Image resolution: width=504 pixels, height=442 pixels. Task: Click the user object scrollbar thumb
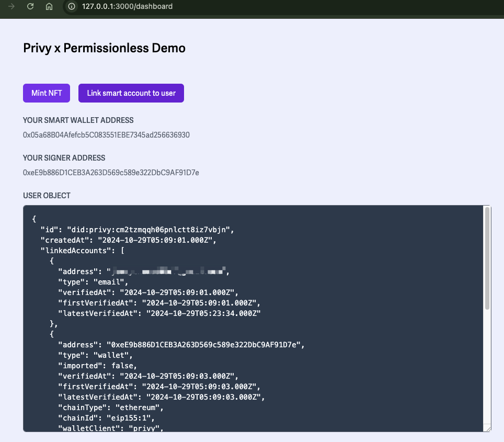point(487,258)
